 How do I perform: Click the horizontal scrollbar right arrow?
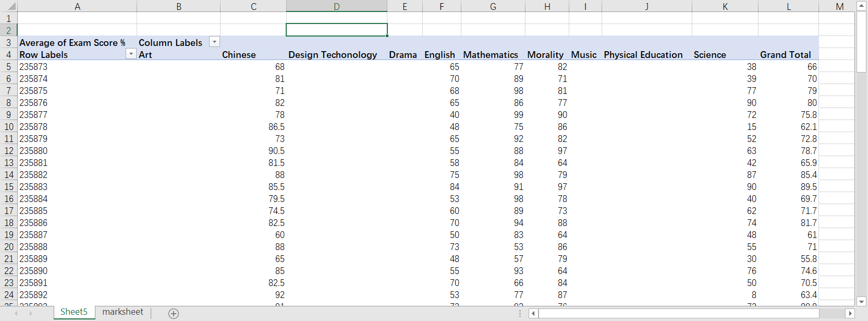click(x=850, y=313)
